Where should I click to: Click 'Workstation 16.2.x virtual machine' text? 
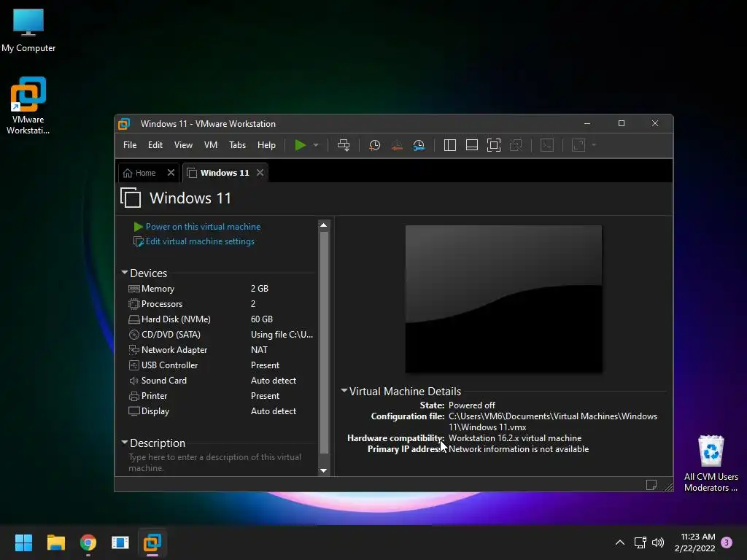(515, 438)
